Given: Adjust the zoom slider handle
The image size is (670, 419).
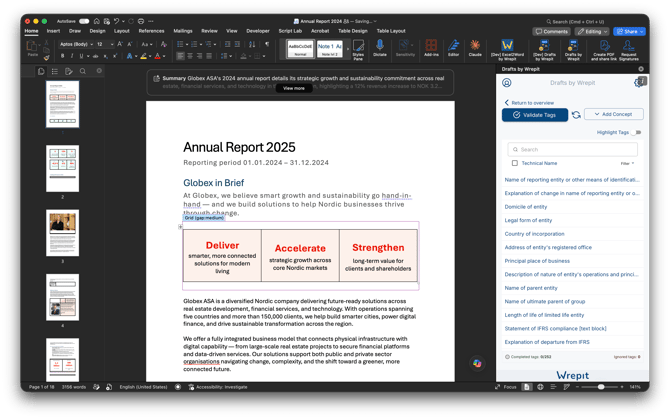Looking at the screenshot, I should tap(601, 387).
